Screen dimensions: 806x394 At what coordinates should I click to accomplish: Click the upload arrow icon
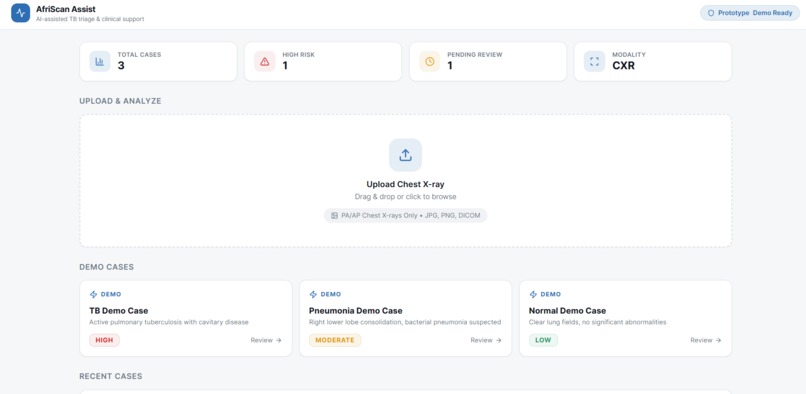[406, 154]
